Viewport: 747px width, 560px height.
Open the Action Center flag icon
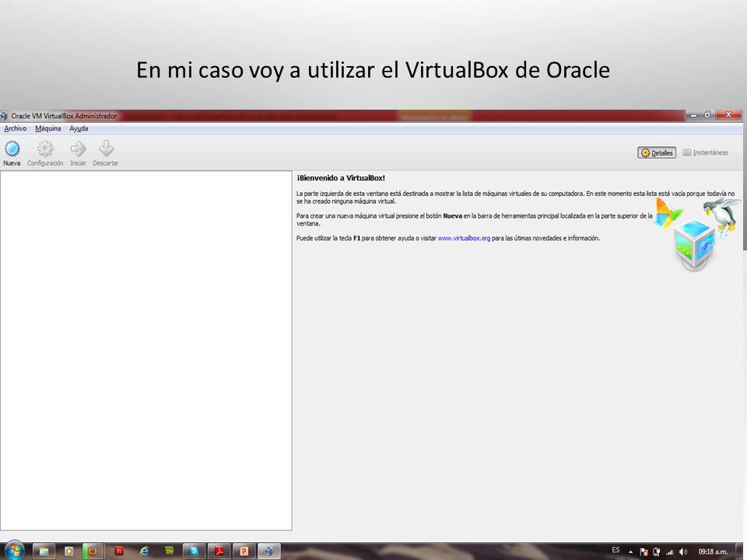tap(644, 552)
